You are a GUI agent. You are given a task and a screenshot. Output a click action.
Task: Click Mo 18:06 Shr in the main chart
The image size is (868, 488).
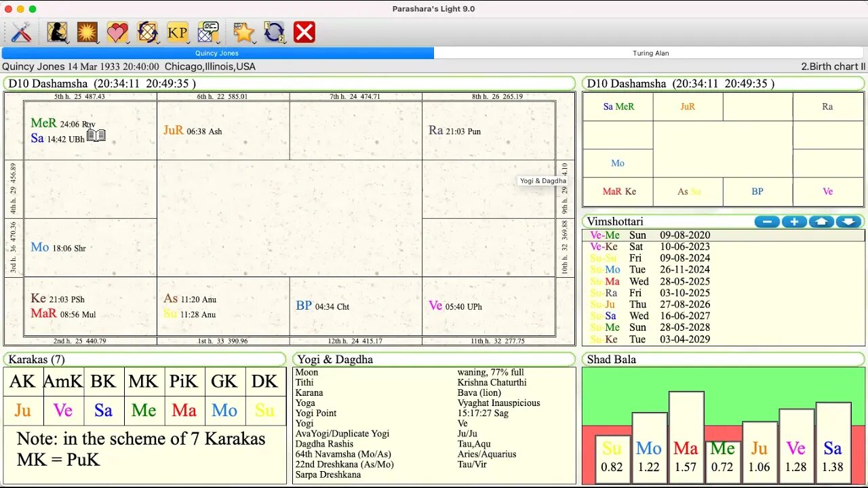click(x=58, y=247)
